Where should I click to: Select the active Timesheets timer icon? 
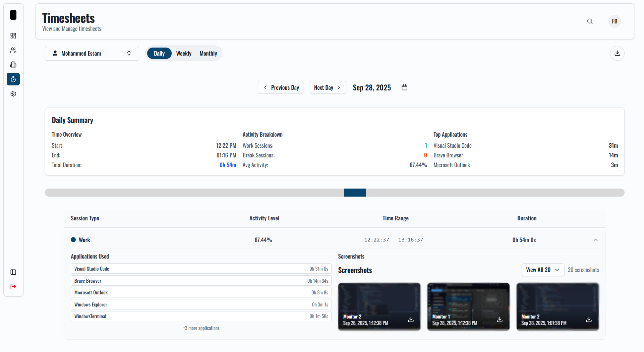point(13,79)
